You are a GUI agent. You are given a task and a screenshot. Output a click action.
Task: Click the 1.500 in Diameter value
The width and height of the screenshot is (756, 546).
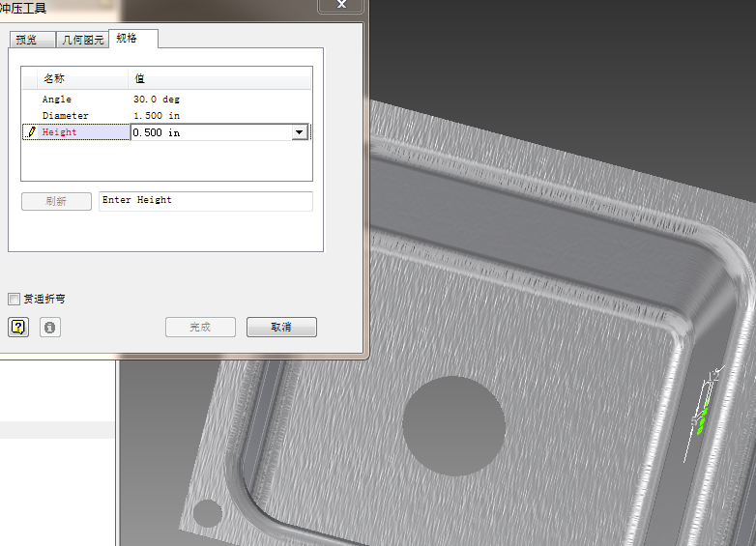click(157, 116)
